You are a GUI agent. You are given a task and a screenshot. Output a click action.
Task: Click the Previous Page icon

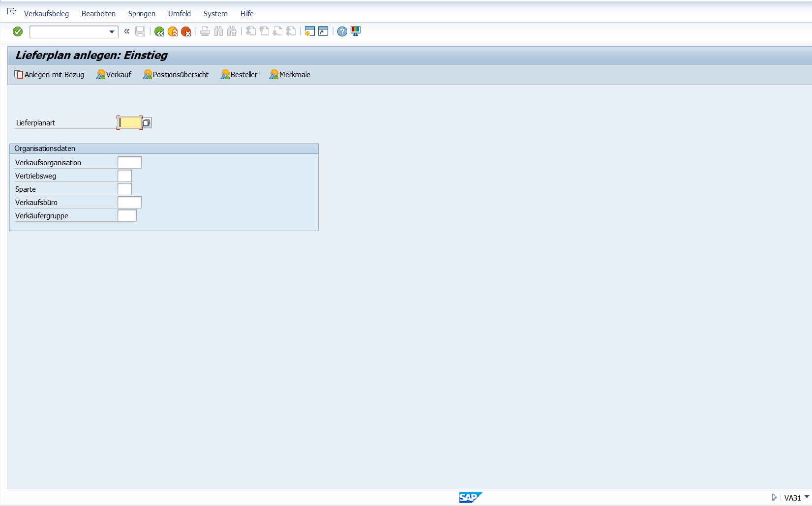point(264,31)
